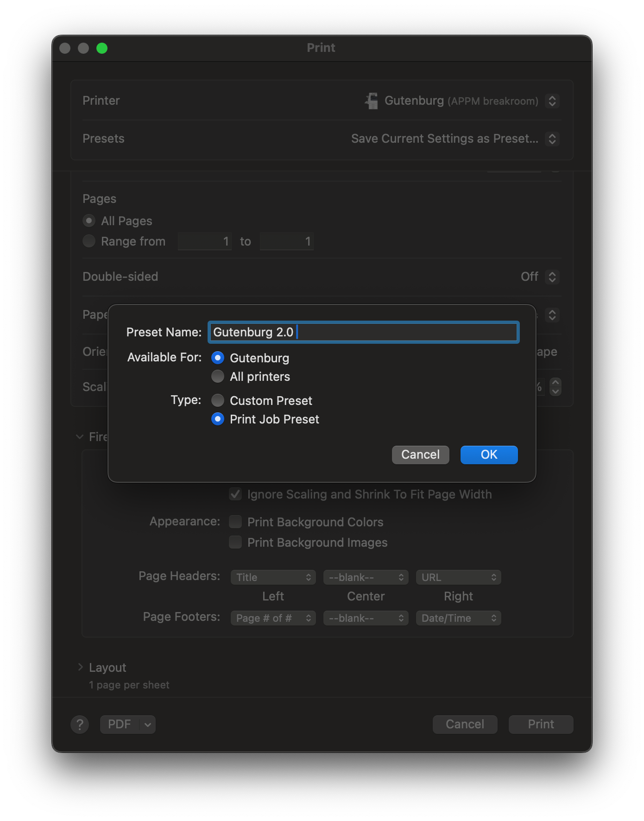This screenshot has width=644, height=821.
Task: Select the 'All printers' radio button
Action: (218, 376)
